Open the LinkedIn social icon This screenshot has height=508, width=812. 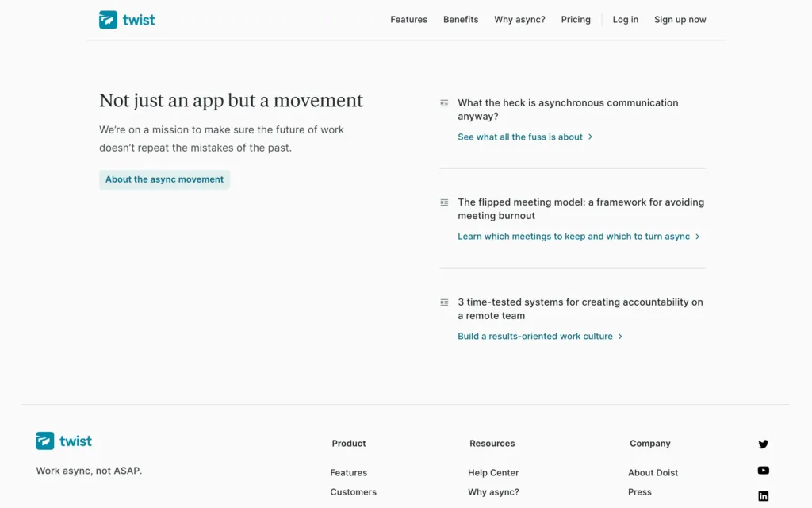[x=764, y=496]
